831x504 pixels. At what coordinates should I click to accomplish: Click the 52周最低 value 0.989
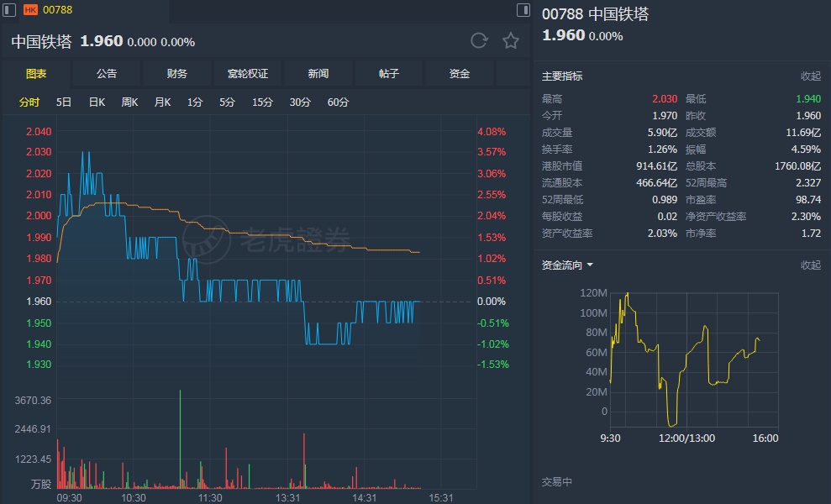point(665,200)
